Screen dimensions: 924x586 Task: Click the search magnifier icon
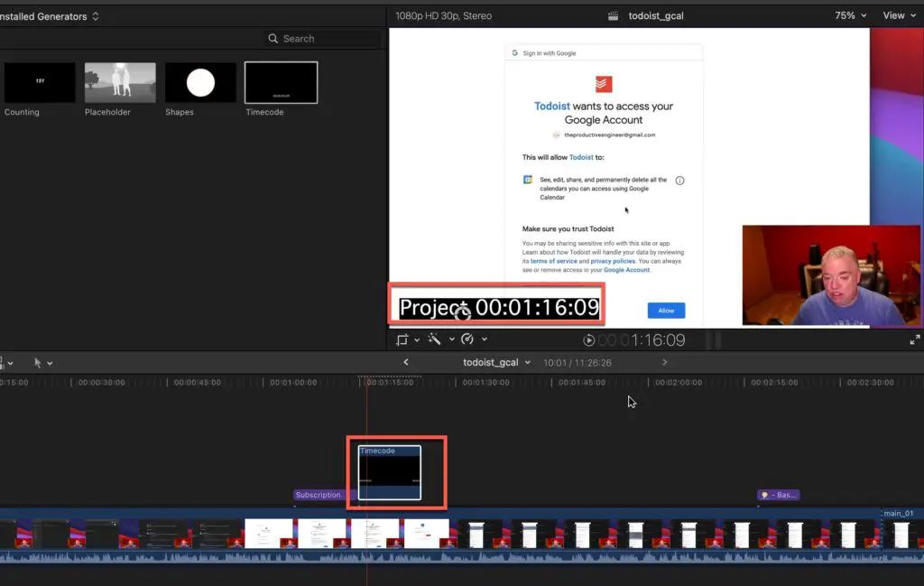(273, 39)
